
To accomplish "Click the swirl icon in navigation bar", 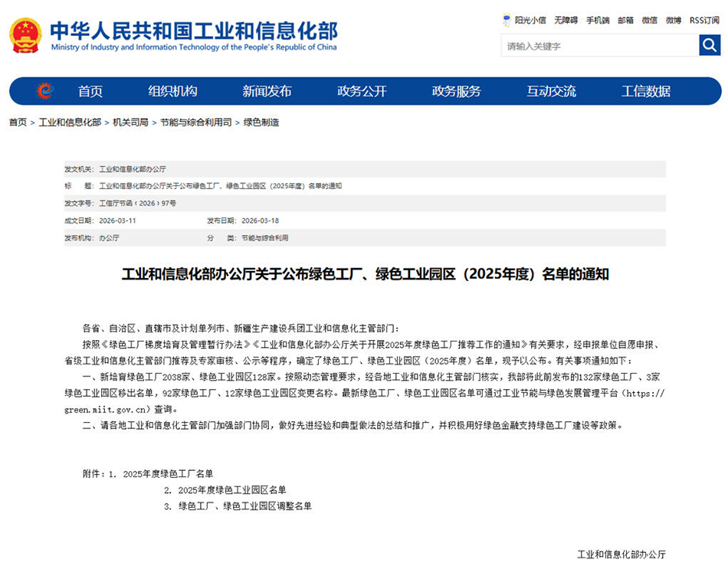I will tap(45, 91).
